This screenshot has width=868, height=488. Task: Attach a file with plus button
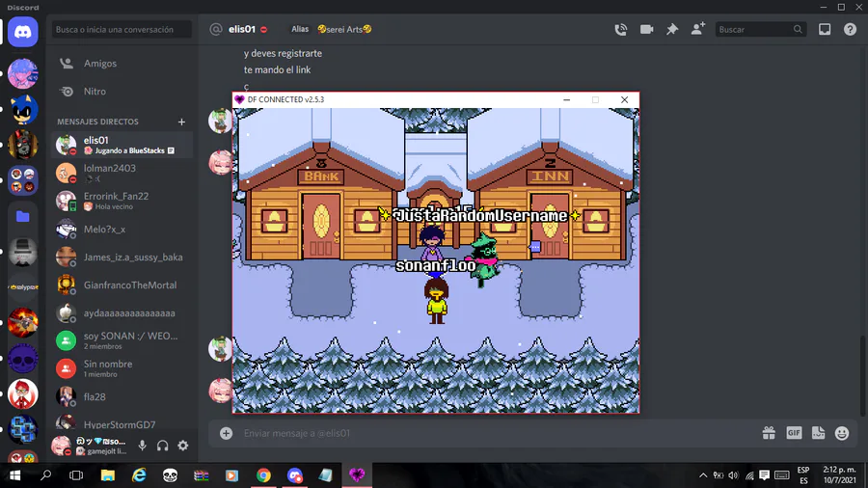(x=226, y=433)
